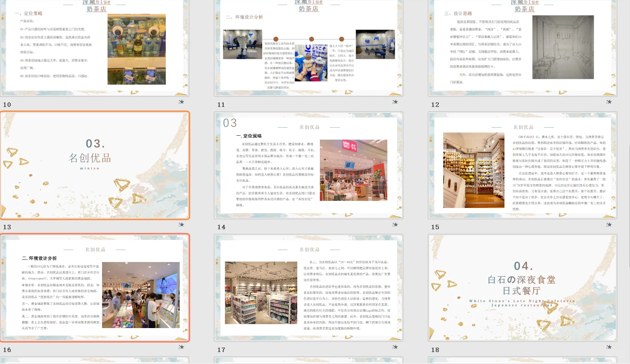
Task: Select the slide titled 定位策略 with bottle photos
Action: coord(94,47)
